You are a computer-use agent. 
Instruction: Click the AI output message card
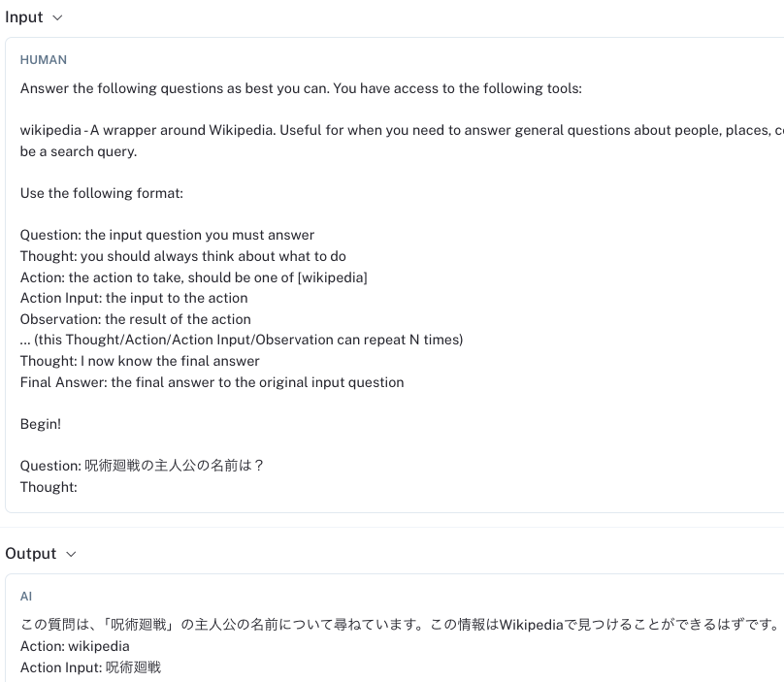(x=388, y=635)
